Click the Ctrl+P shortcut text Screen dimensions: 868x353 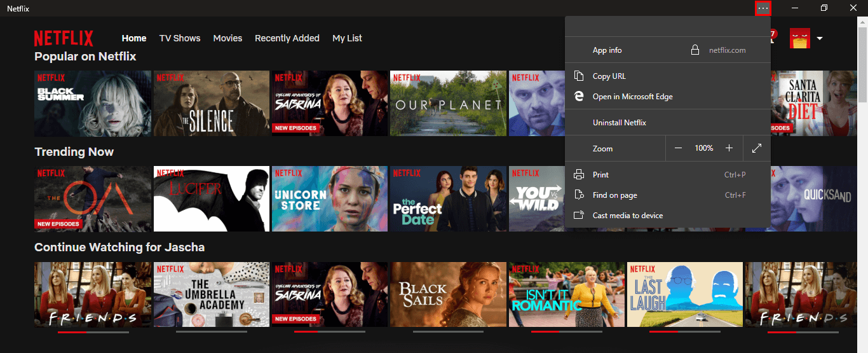(x=735, y=174)
